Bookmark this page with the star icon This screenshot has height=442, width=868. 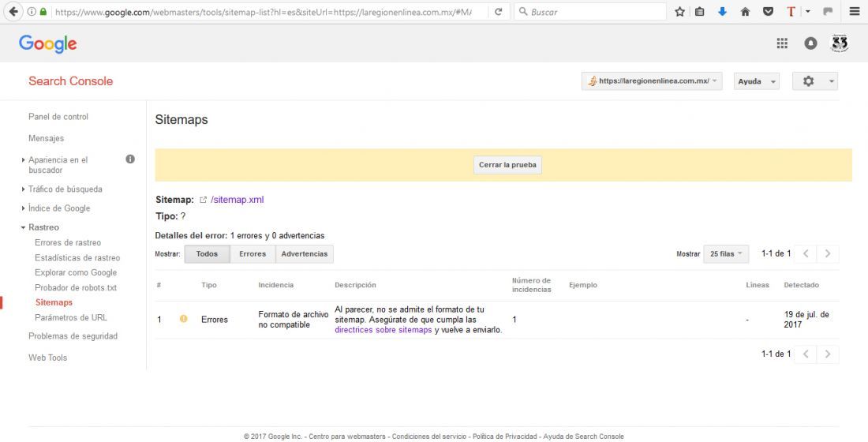pyautogui.click(x=679, y=12)
